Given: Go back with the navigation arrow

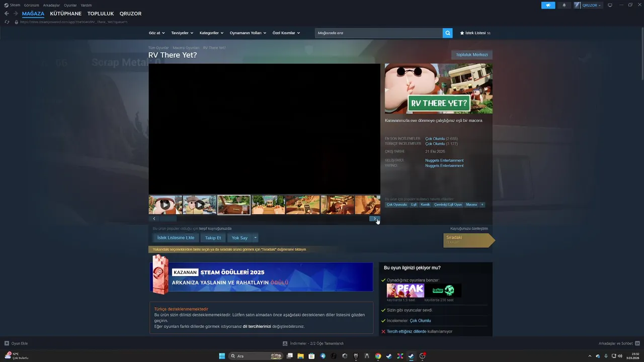Looking at the screenshot, I should [7, 14].
